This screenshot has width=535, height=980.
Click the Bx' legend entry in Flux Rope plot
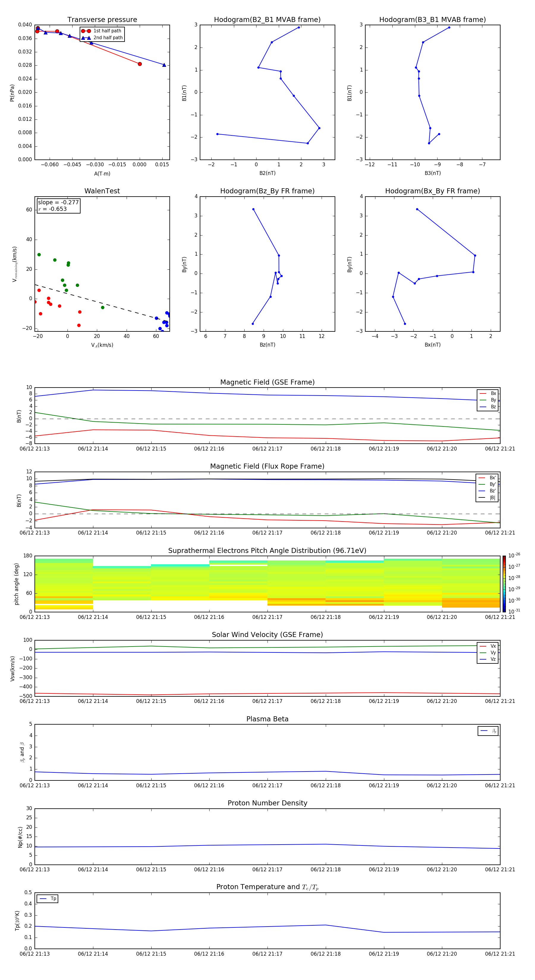click(x=487, y=478)
